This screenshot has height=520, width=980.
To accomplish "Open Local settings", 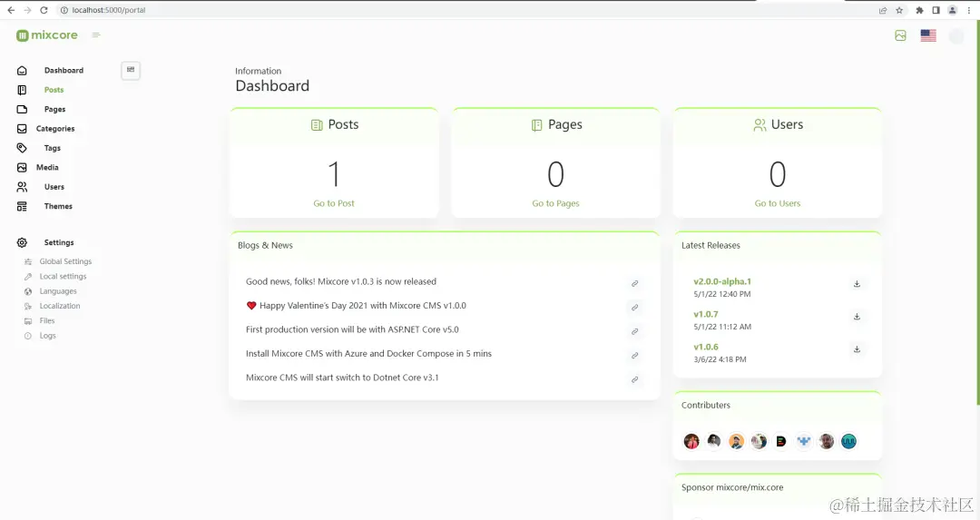I will (x=64, y=276).
